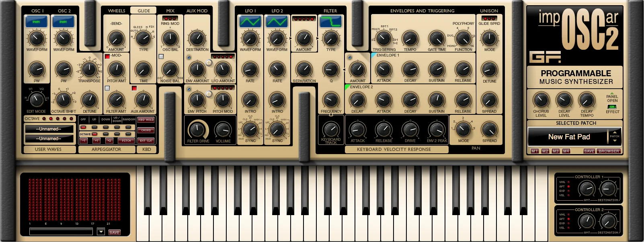
Task: Click the LED strip above filter SEPARATION AMOUNT
Action: point(304,18)
